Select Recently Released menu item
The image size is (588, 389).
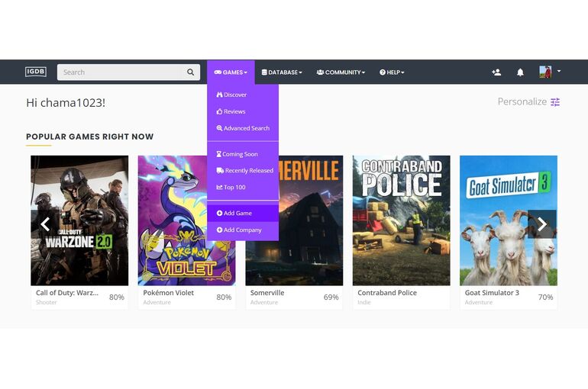click(x=243, y=170)
